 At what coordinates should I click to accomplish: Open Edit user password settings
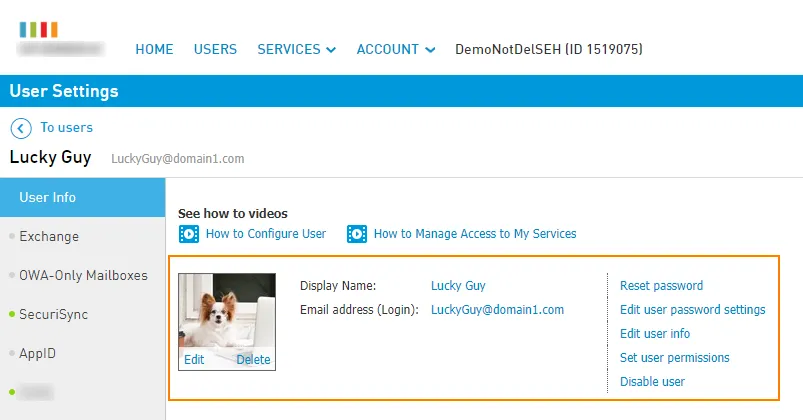(x=692, y=310)
